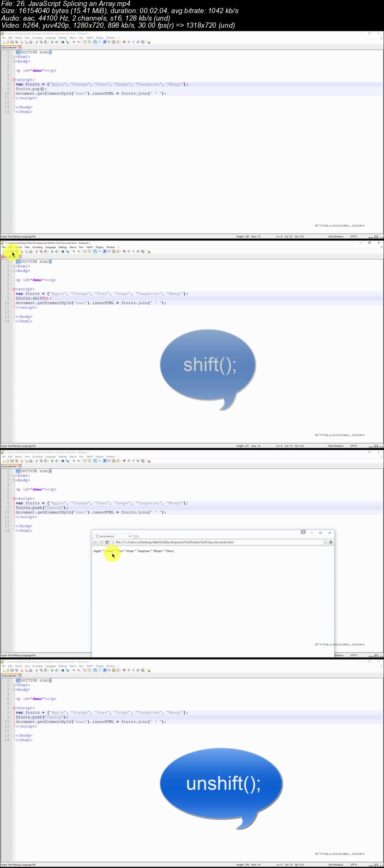Image resolution: width=384 pixels, height=868 pixels.
Task: Click "Cherry" in Chrome page output
Action: coord(170,551)
